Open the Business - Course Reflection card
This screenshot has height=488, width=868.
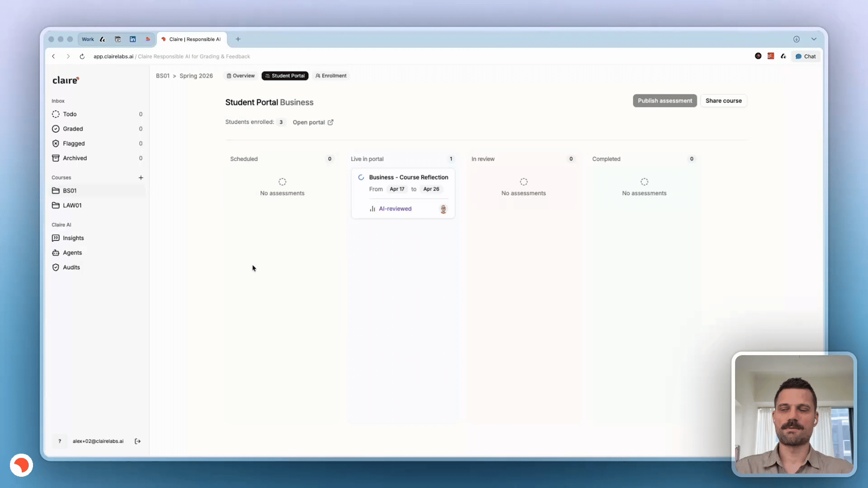[x=408, y=177]
